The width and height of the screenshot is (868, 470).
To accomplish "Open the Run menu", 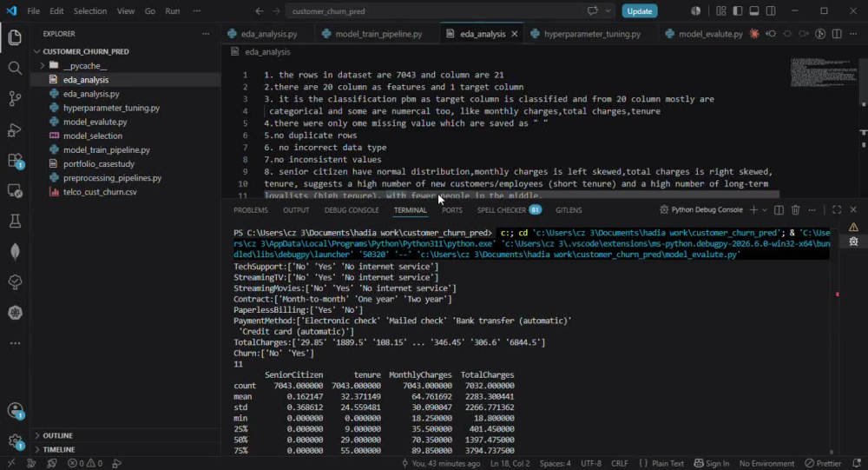I will 172,11.
